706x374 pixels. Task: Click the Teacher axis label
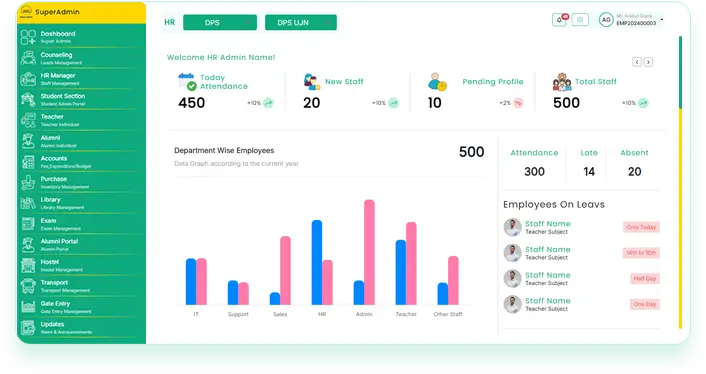coord(406,314)
